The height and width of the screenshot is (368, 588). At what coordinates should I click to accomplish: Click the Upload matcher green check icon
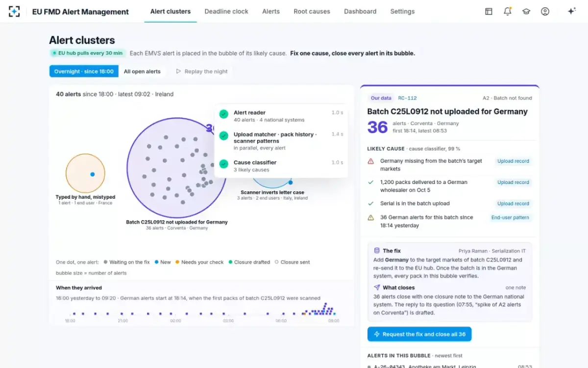223,135
